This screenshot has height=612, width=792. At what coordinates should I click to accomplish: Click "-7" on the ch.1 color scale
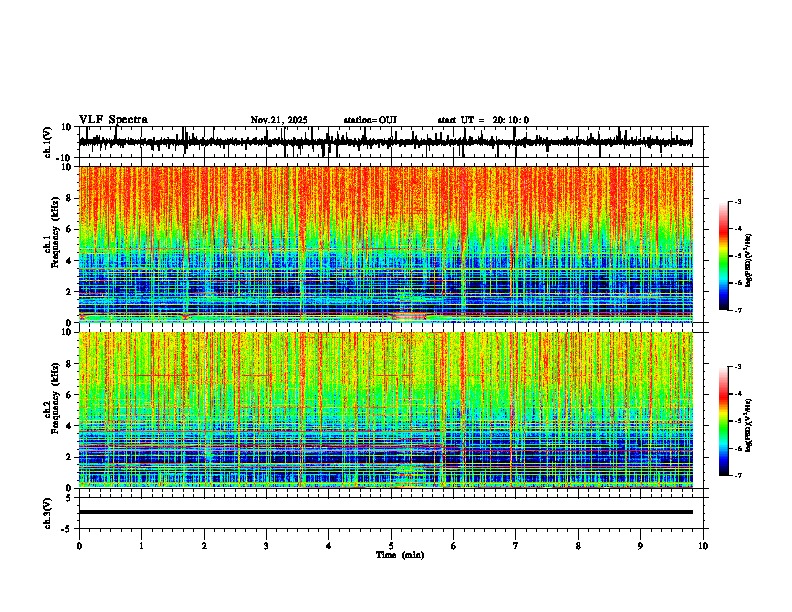click(738, 310)
